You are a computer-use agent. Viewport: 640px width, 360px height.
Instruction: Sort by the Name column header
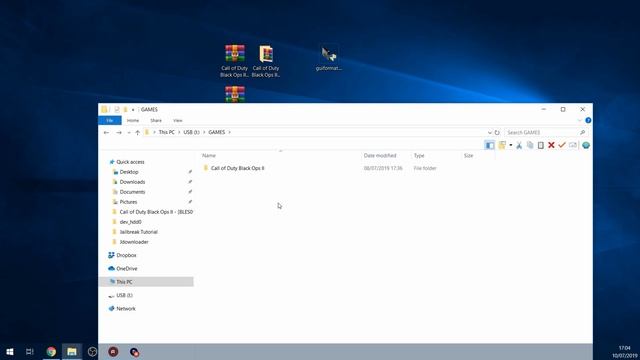pyautogui.click(x=209, y=156)
